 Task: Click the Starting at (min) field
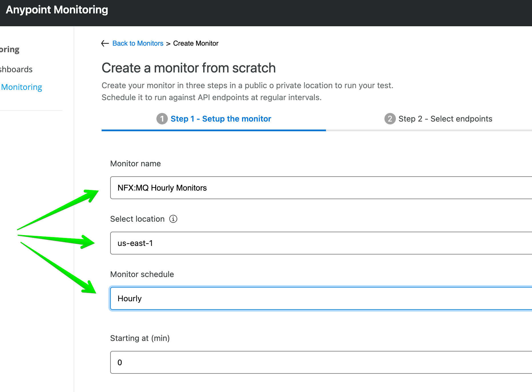point(321,362)
